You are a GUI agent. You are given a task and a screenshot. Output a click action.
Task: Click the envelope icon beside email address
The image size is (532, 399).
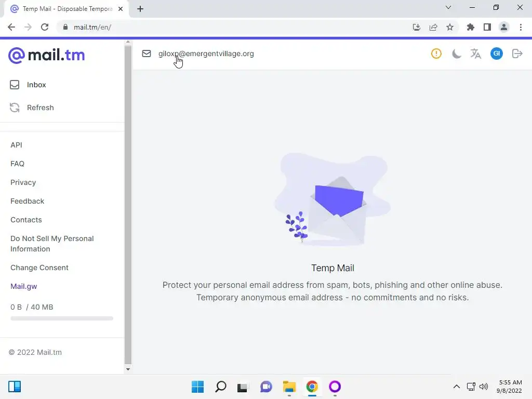pos(146,54)
